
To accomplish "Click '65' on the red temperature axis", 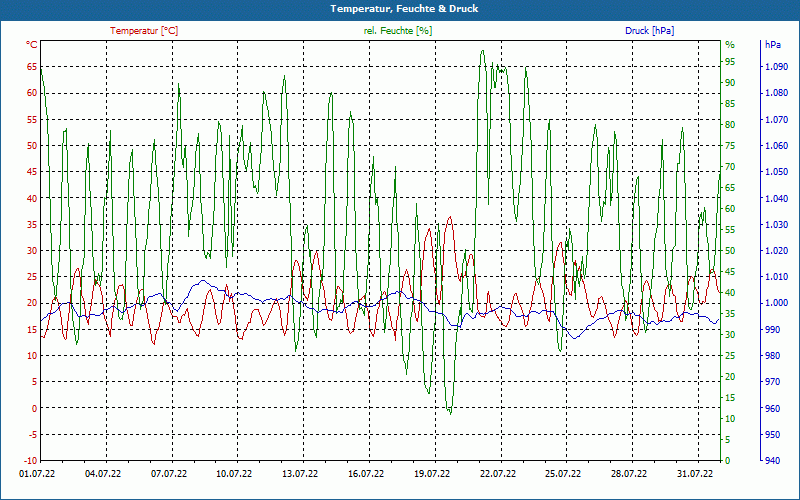I will [x=32, y=67].
